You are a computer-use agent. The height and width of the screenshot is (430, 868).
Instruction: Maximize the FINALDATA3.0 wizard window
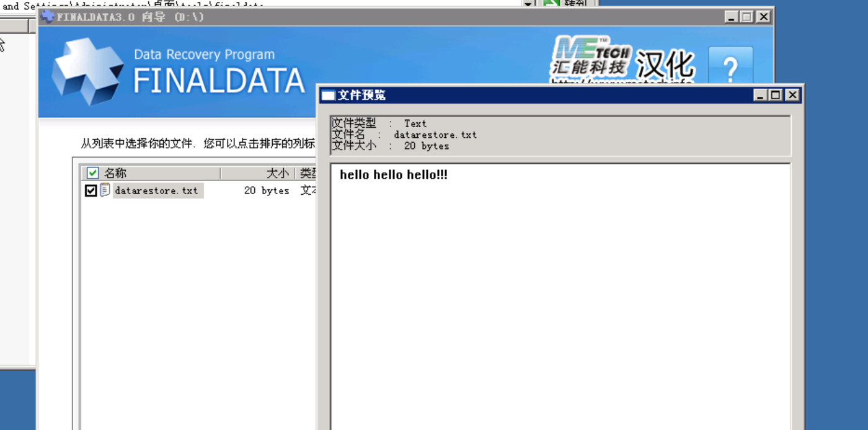click(x=747, y=17)
